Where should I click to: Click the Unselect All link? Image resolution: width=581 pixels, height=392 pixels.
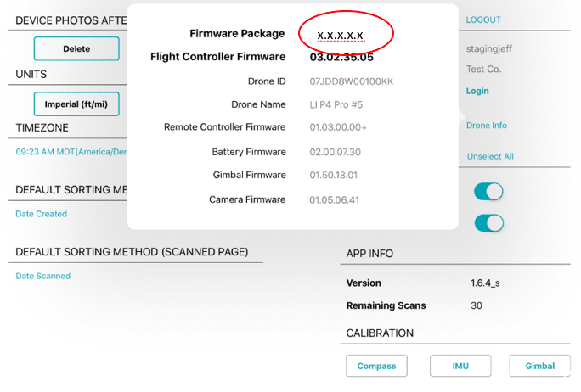[x=490, y=156]
